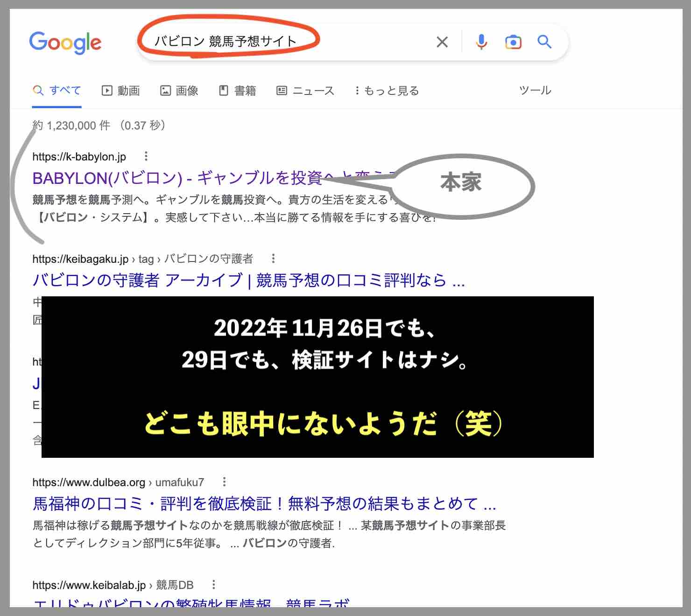The width and height of the screenshot is (691, 616).
Task: Open the three-dot menu beside keibagaku.jp result
Action: pyautogui.click(x=272, y=258)
